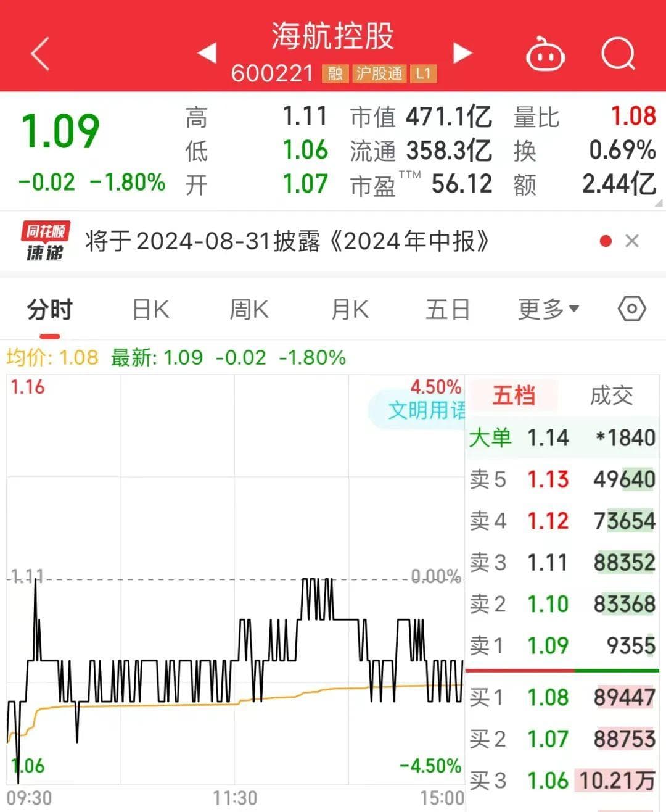The height and width of the screenshot is (812, 666).
Task: Select the 分时 chart tab
Action: [50, 309]
